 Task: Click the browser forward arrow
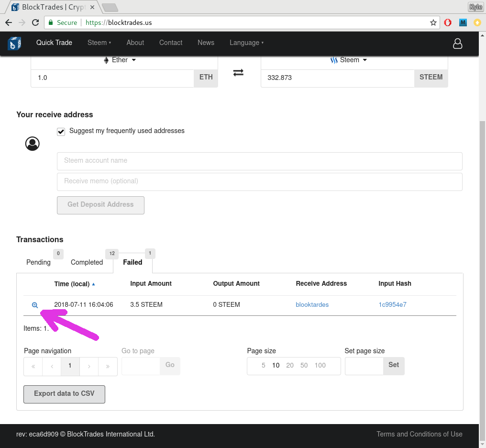(x=22, y=22)
